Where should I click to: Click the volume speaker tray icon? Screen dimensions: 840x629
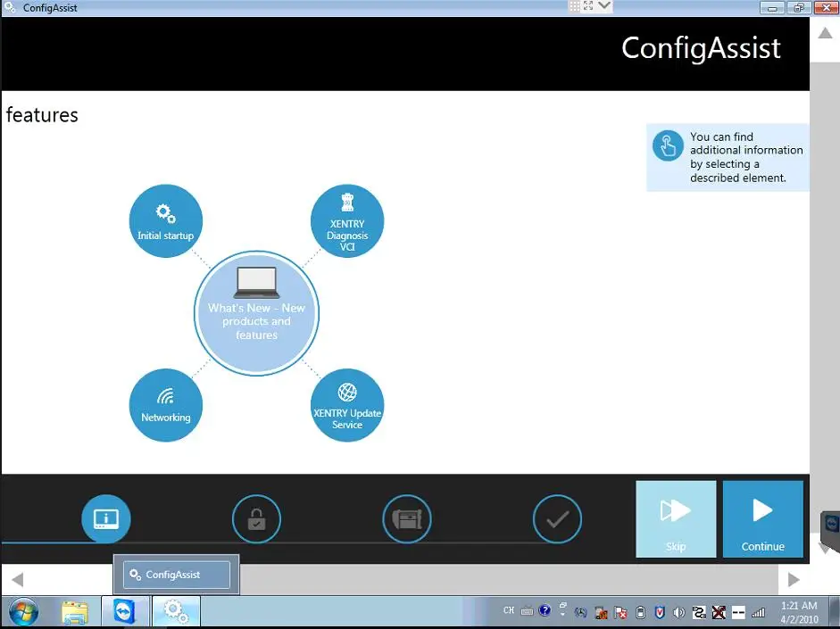click(x=679, y=612)
